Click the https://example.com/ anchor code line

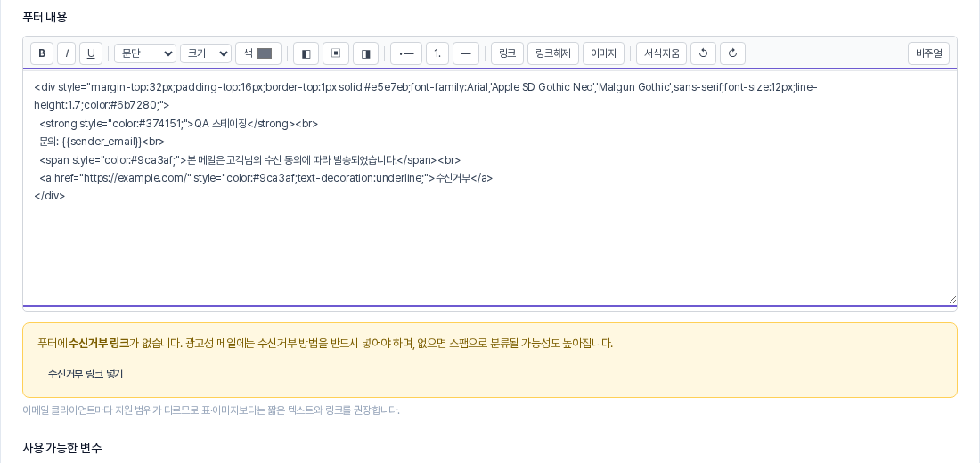point(265,177)
